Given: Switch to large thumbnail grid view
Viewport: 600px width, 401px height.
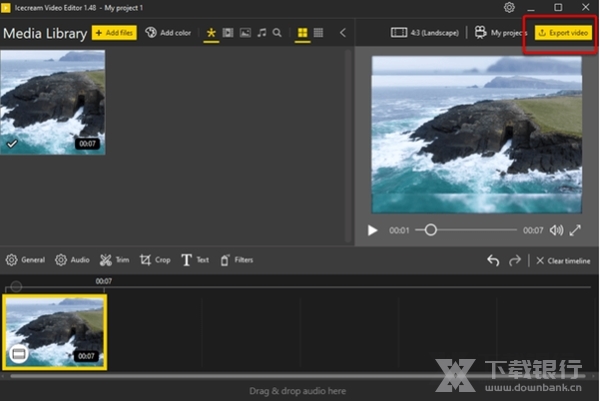Looking at the screenshot, I should pyautogui.click(x=302, y=33).
